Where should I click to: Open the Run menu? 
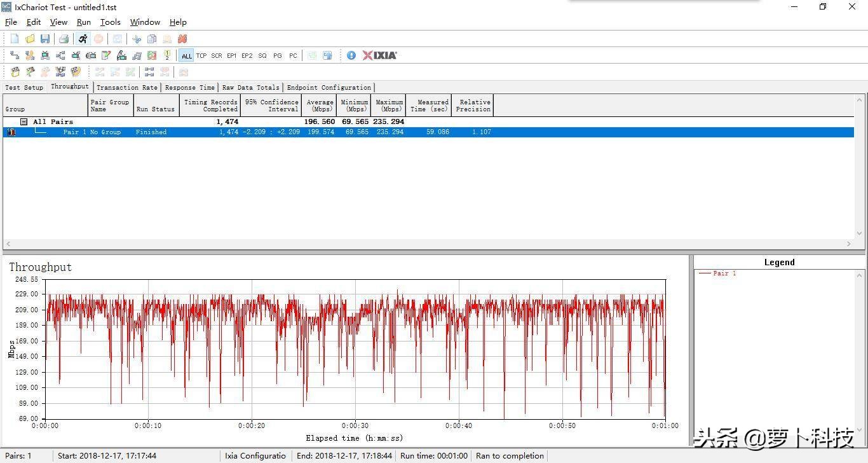(x=83, y=22)
